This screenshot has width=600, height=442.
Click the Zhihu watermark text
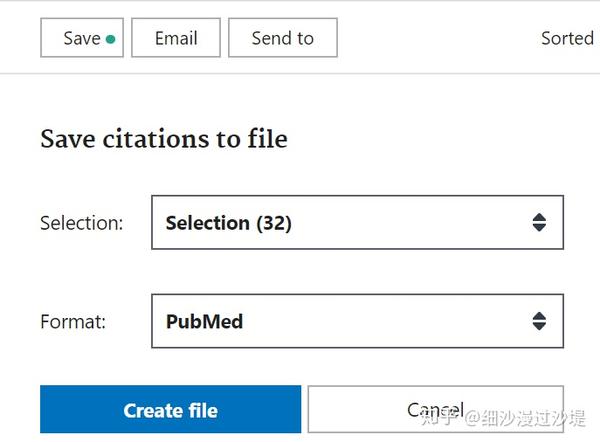point(503,418)
